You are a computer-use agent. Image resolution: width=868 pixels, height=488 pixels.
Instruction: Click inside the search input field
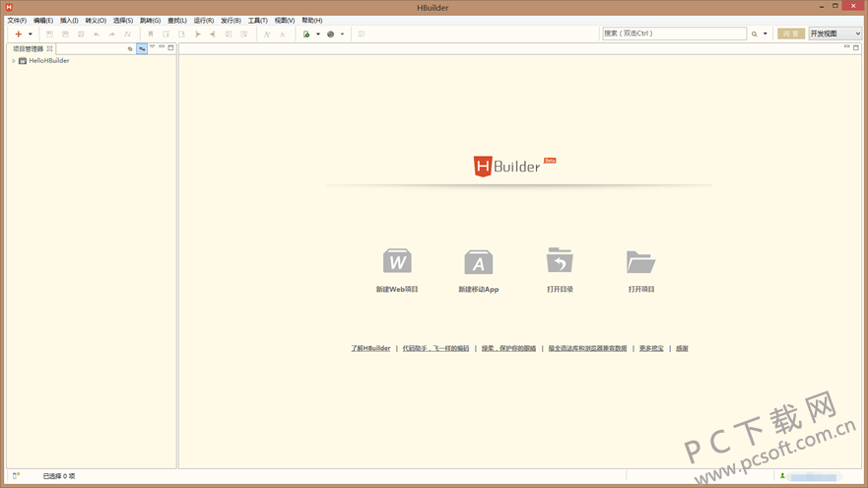(674, 34)
